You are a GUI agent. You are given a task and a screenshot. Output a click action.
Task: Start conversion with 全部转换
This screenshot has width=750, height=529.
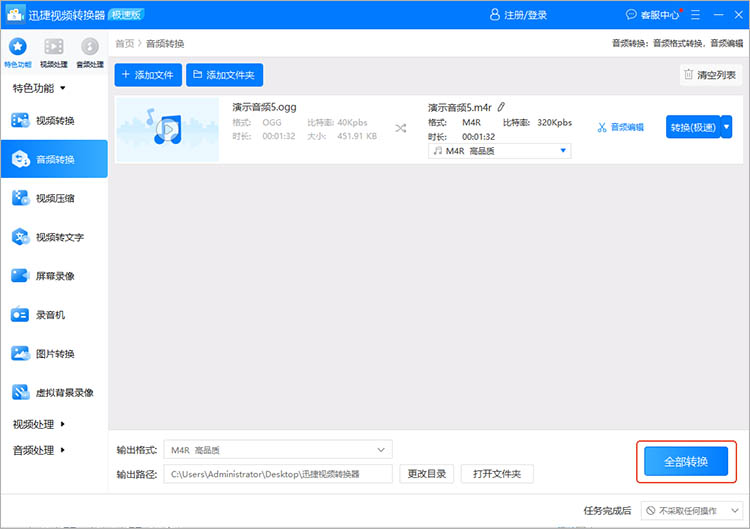click(x=686, y=462)
